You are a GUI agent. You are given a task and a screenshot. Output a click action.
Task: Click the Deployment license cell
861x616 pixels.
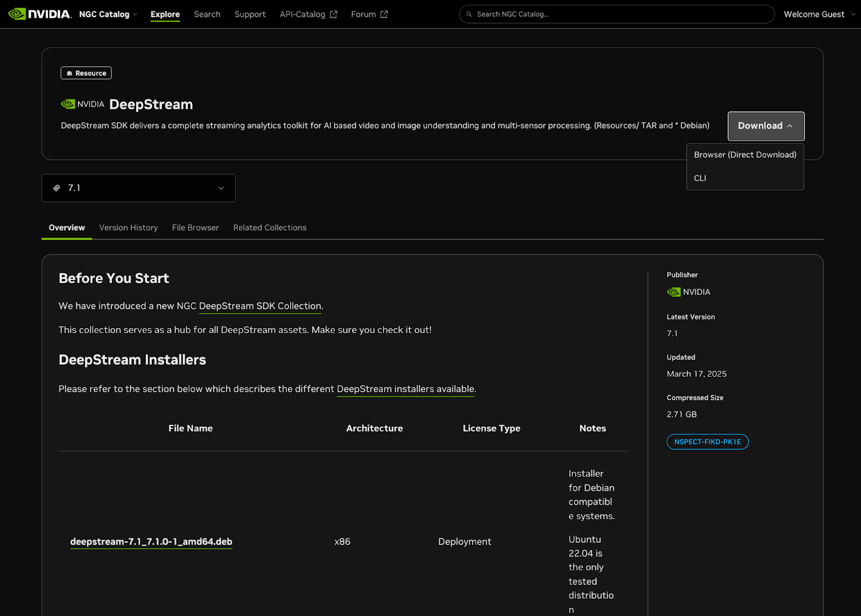click(x=464, y=541)
